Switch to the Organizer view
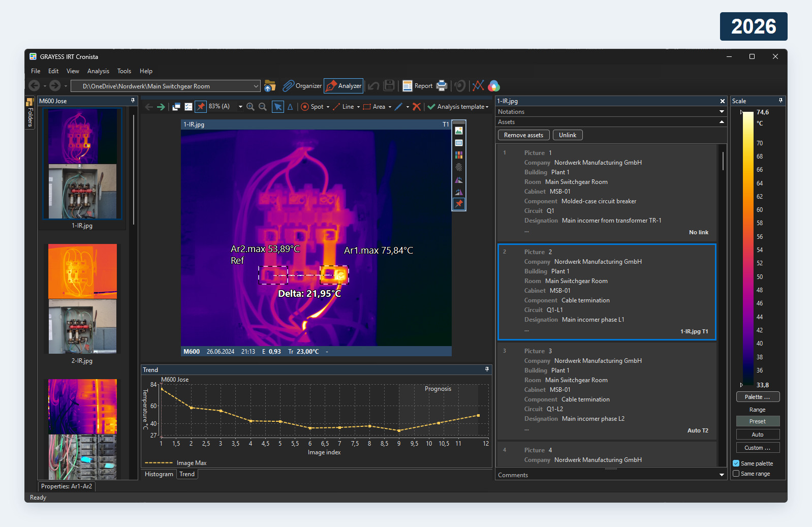The height and width of the screenshot is (527, 812). (302, 86)
